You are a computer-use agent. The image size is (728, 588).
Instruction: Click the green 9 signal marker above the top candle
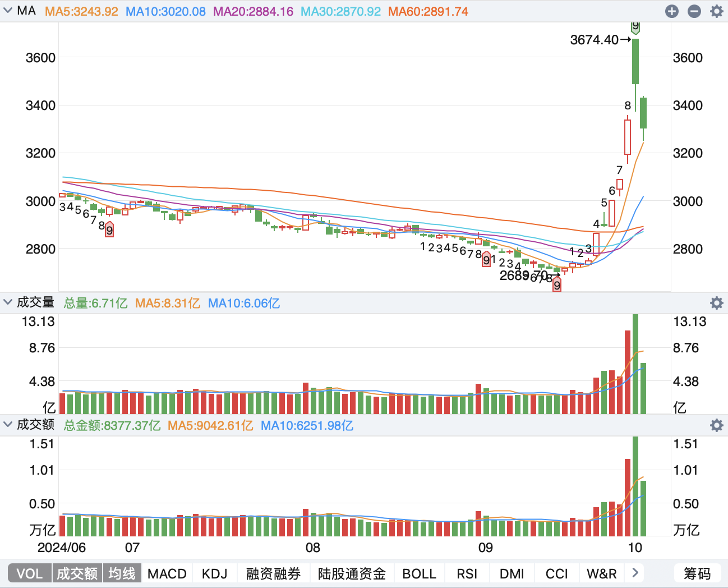pyautogui.click(x=635, y=25)
